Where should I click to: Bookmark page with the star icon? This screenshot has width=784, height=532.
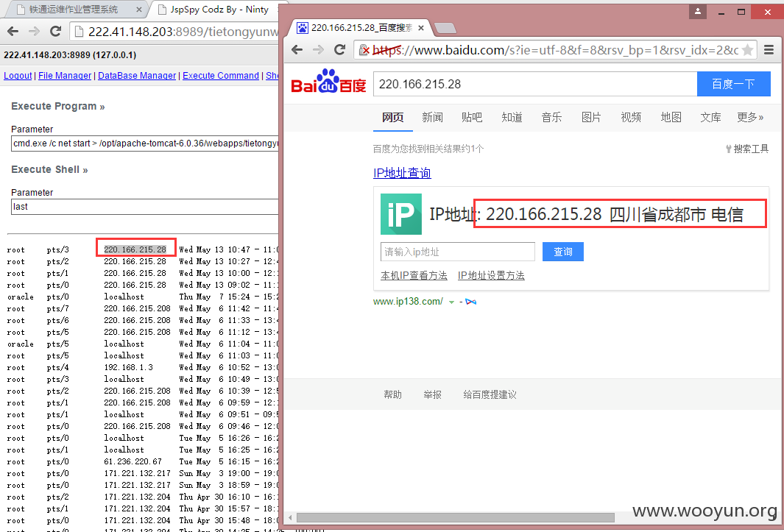[x=747, y=49]
